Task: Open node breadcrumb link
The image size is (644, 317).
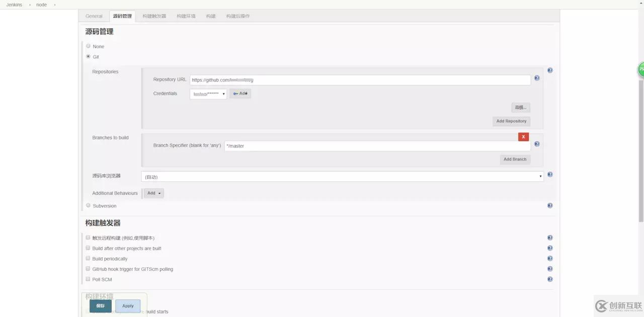Action: 41,5
